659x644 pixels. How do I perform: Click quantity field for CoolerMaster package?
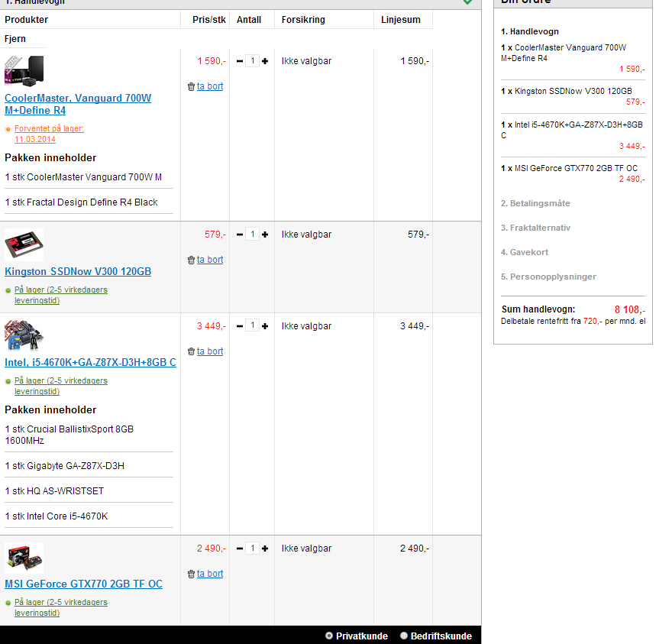click(253, 61)
